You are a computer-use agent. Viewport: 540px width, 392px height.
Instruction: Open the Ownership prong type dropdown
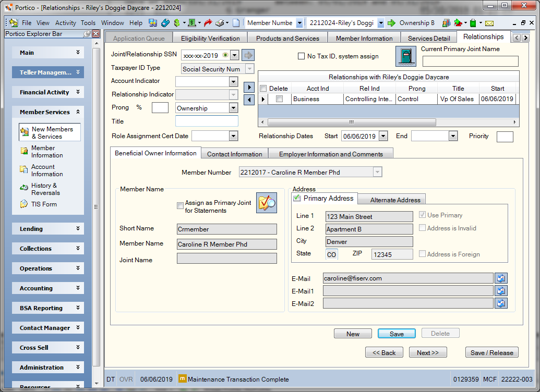234,108
